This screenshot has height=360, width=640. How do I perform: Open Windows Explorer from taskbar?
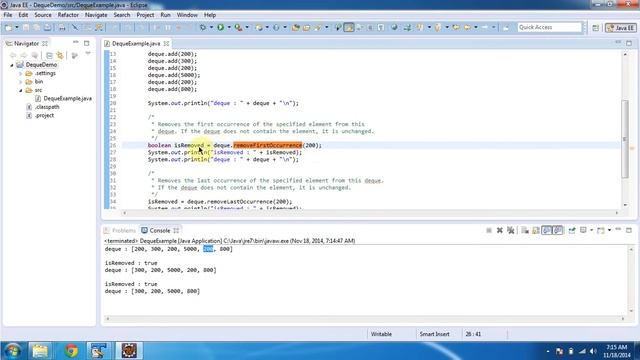pyautogui.click(x=40, y=351)
